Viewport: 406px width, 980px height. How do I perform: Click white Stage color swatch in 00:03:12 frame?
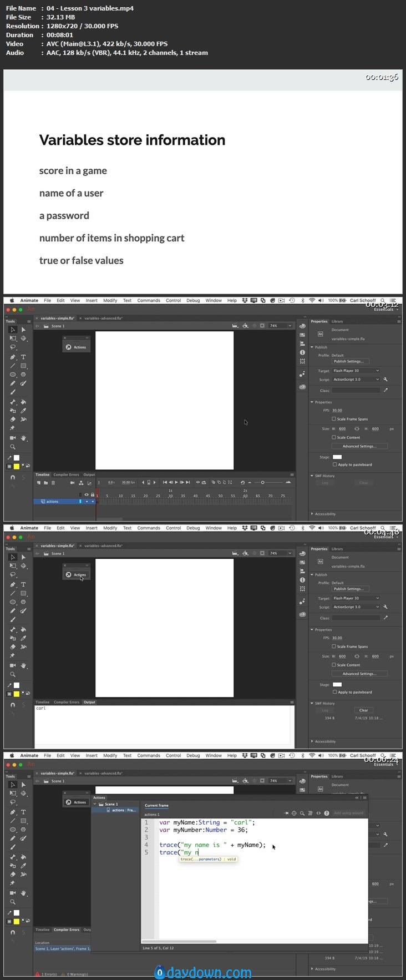[x=337, y=457]
